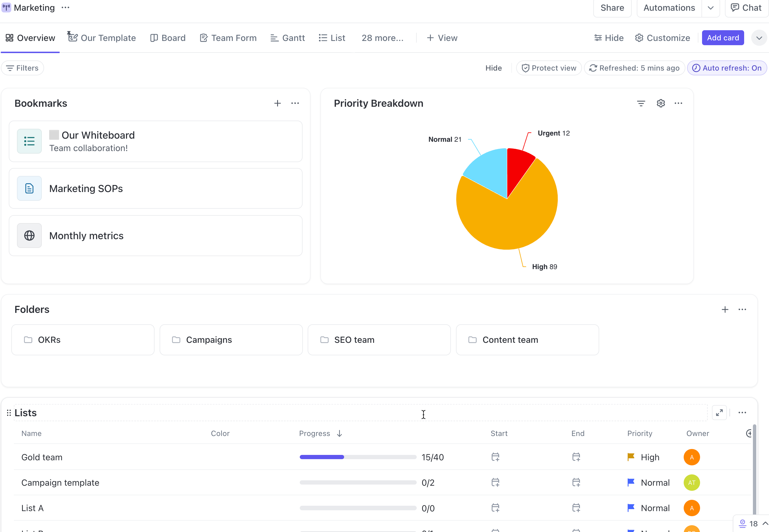This screenshot has height=532, width=769.
Task: Expand chevron next to Add card
Action: (759, 38)
